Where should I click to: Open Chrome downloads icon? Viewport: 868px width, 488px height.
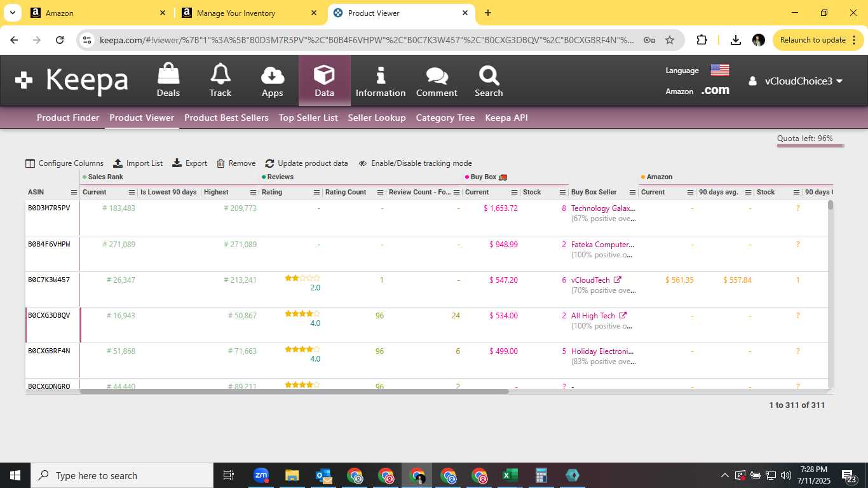(x=735, y=40)
